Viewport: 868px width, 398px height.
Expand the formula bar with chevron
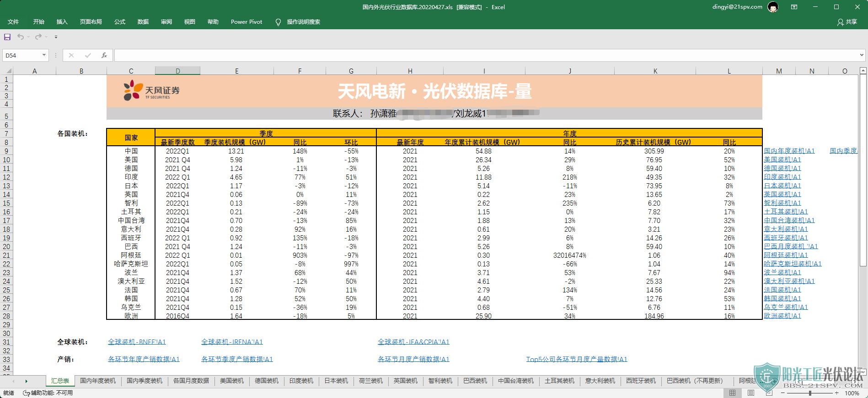(862, 55)
